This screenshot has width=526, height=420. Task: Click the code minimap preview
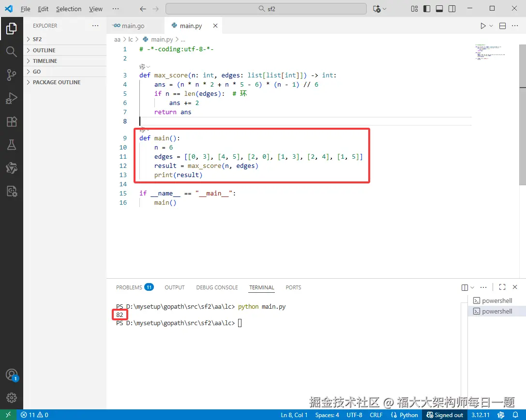pos(491,52)
